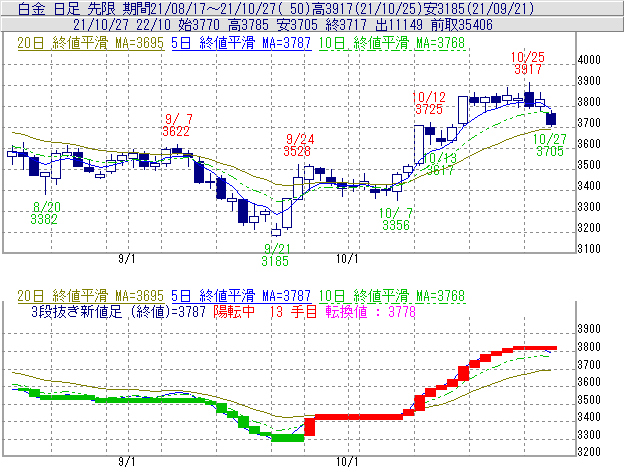Click the red 13 手目 count text
Screen dimensions: 624x475
click(x=293, y=311)
